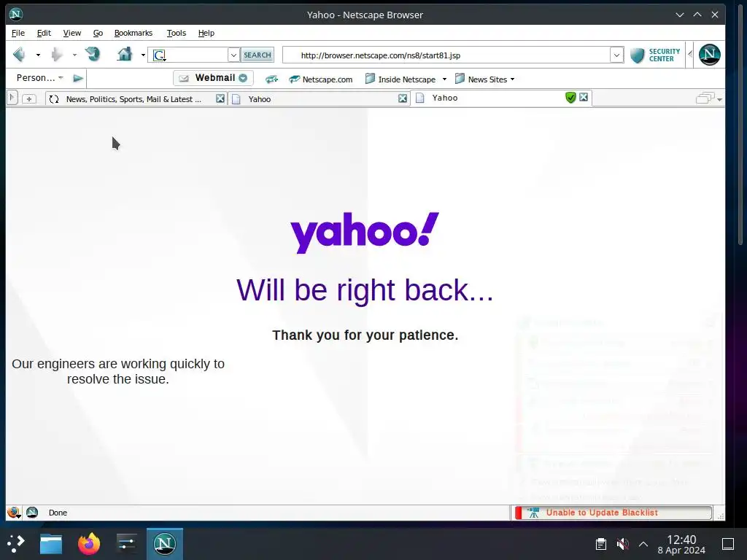Expand the search box dropdown
Image resolution: width=747 pixels, height=560 pixels.
tap(233, 55)
